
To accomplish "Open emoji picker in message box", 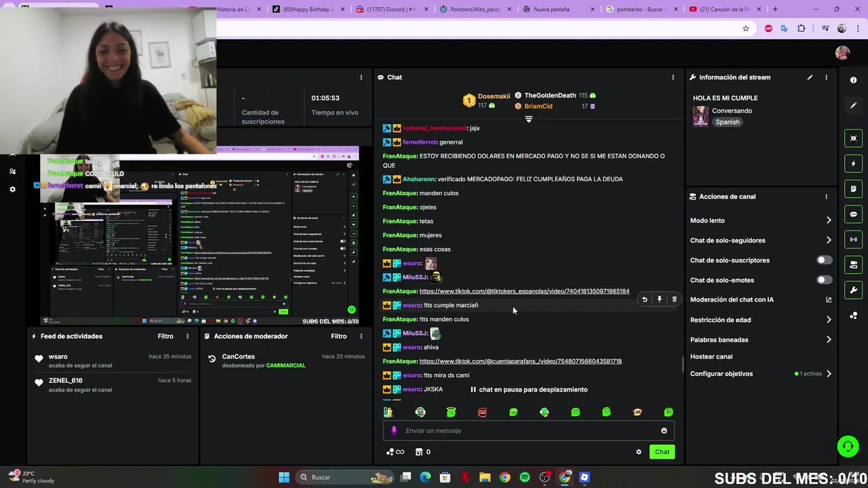I will click(x=664, y=430).
